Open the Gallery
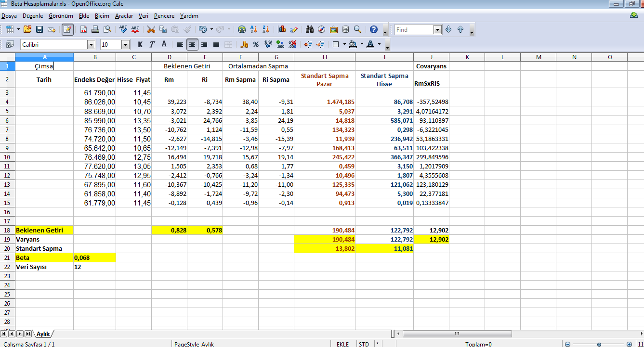The image size is (644, 347). coord(334,29)
